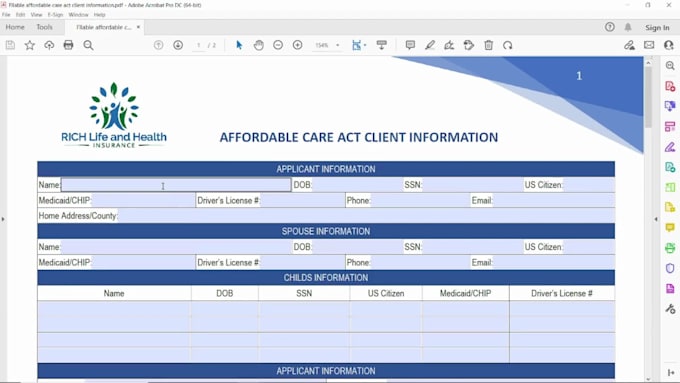Image resolution: width=680 pixels, height=383 pixels.
Task: Print the document using the printer icon
Action: (x=69, y=45)
